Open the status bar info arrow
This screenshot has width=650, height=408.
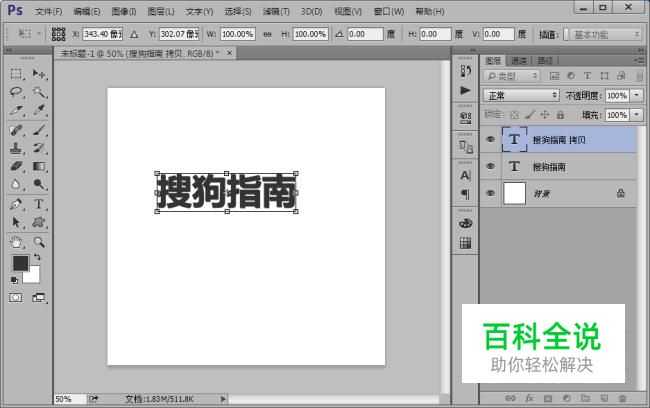(x=223, y=399)
